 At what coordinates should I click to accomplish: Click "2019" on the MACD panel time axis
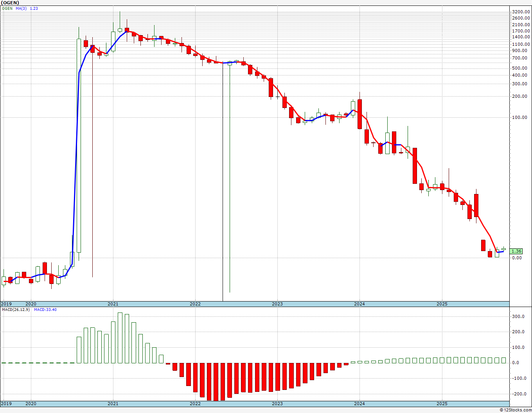point(6,403)
